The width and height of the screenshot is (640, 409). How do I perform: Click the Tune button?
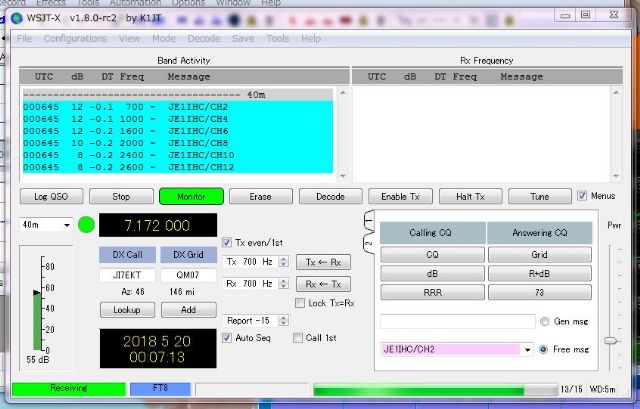(x=539, y=197)
